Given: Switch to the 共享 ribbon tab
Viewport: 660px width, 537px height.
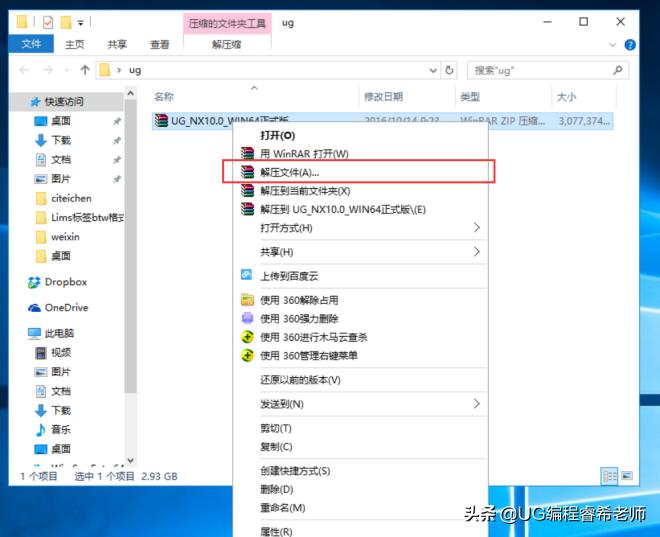Looking at the screenshot, I should coord(117,44).
